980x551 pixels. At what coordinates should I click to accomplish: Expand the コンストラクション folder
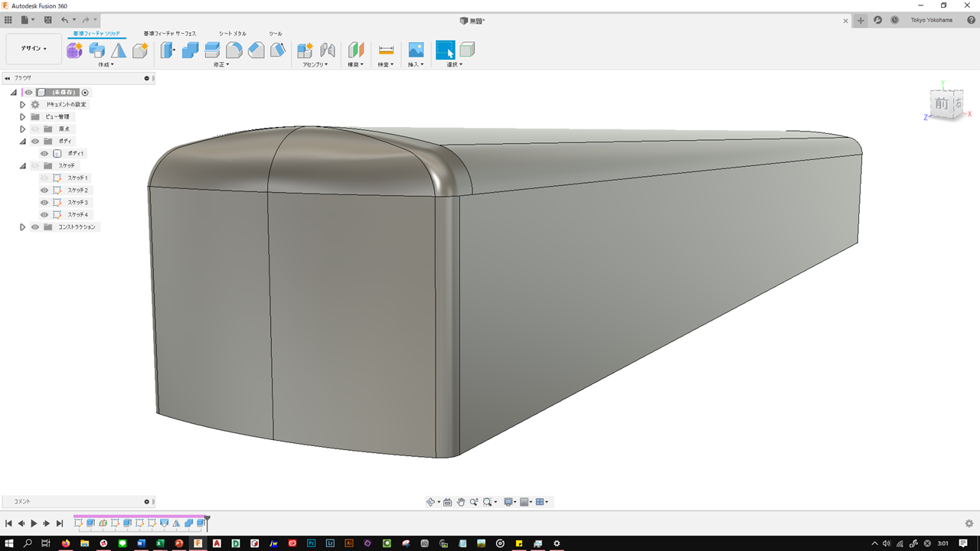pos(22,227)
